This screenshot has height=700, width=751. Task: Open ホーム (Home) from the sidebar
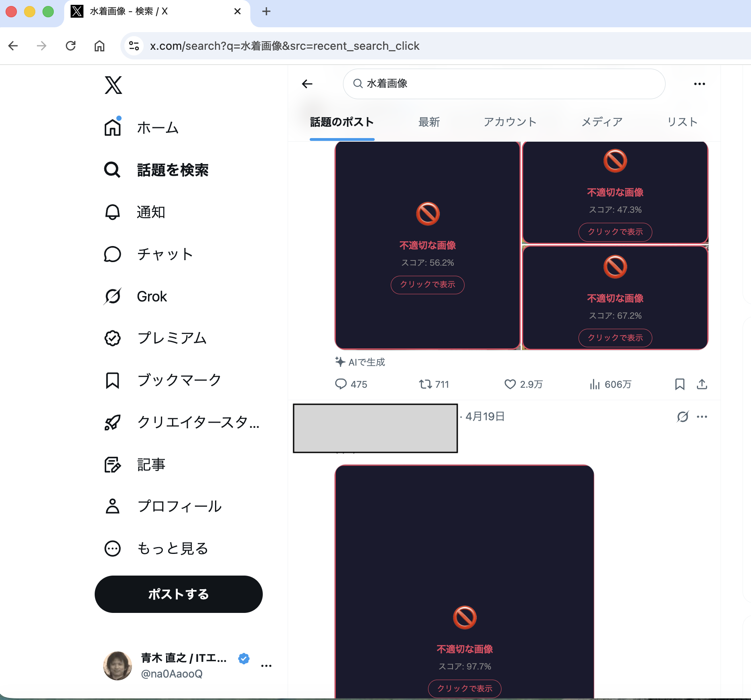pos(141,128)
